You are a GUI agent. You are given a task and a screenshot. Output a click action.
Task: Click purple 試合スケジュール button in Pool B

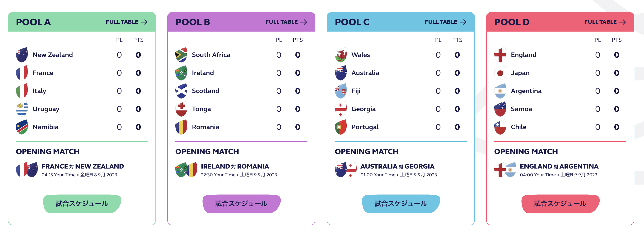[x=242, y=204]
